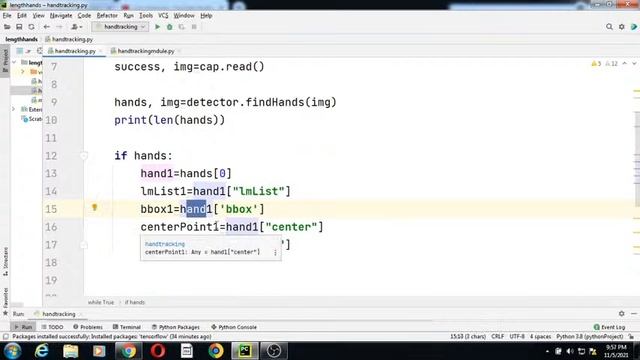
Task: Open the Python Packages tool window
Action: tap(176, 327)
